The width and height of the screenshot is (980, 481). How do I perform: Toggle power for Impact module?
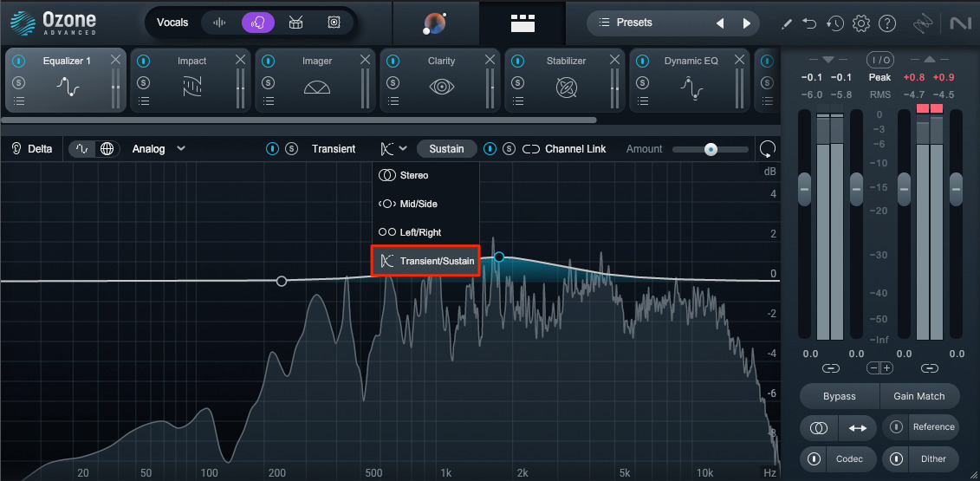144,62
